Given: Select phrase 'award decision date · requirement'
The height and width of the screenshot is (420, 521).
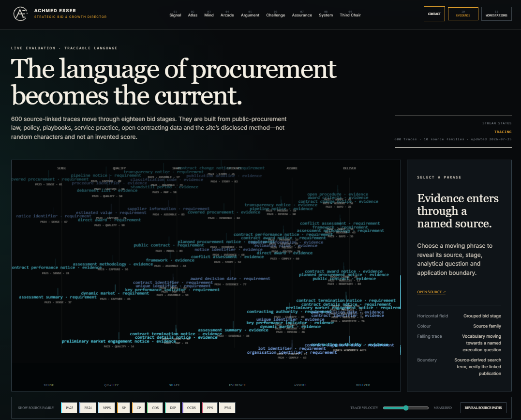Looking at the screenshot, I should click(230, 279).
